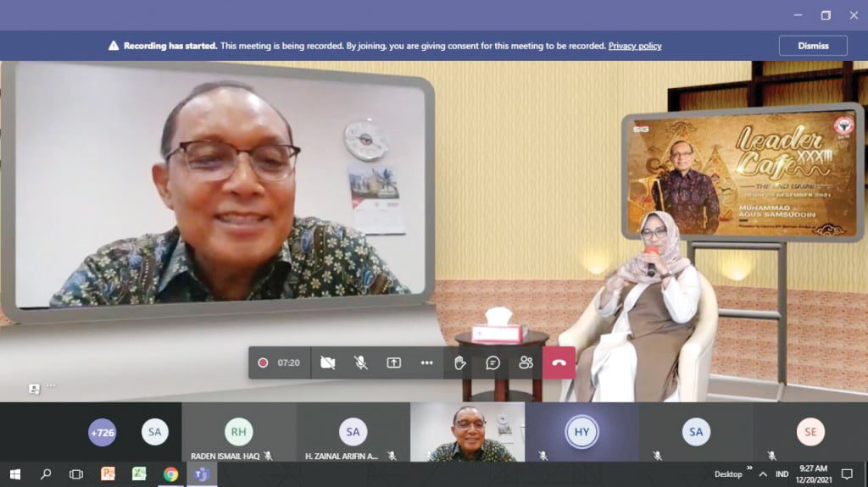Select H. Zainal Arifin participant tile
The image size is (868, 487).
tap(353, 432)
